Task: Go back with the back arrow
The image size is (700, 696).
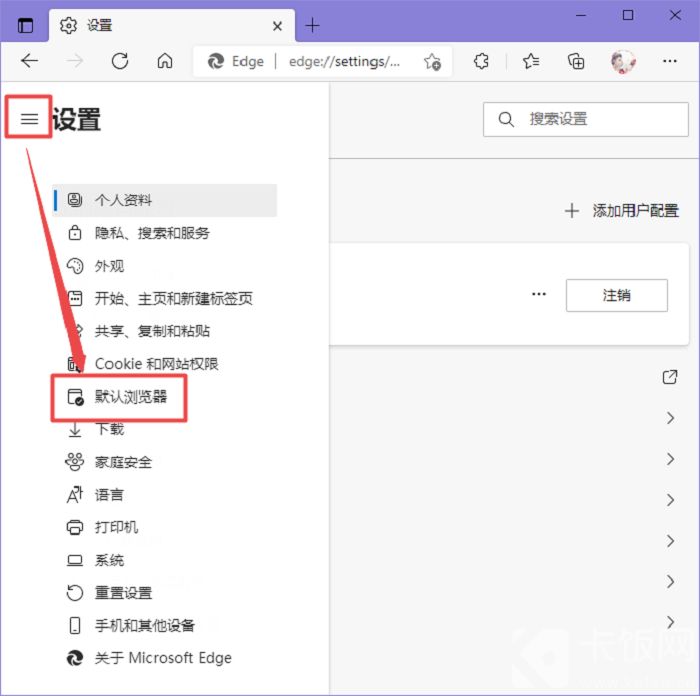Action: 29,61
